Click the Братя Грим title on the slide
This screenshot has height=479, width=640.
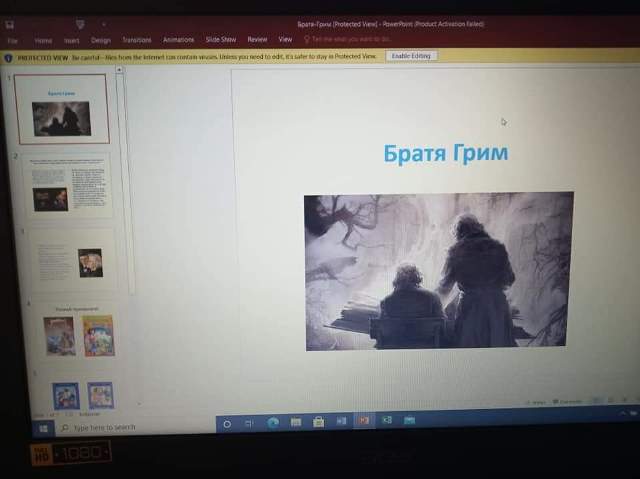click(x=446, y=153)
